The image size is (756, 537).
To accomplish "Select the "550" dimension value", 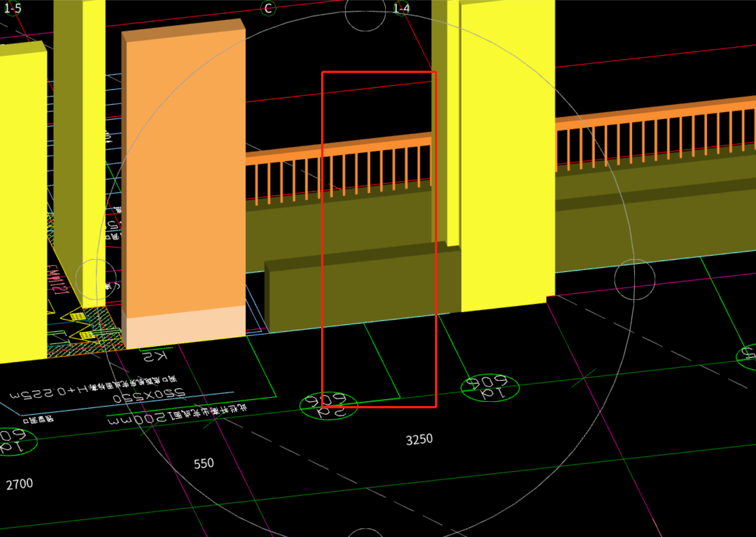I will coord(204,463).
